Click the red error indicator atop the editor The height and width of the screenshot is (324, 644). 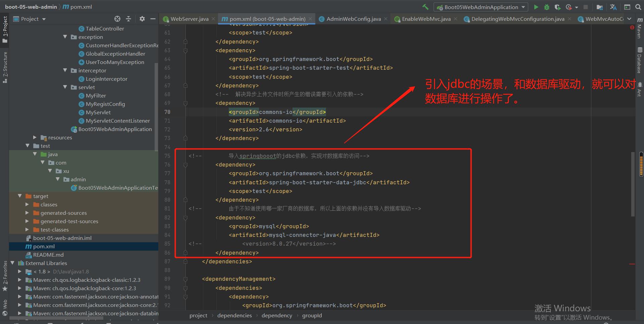pos(632,27)
